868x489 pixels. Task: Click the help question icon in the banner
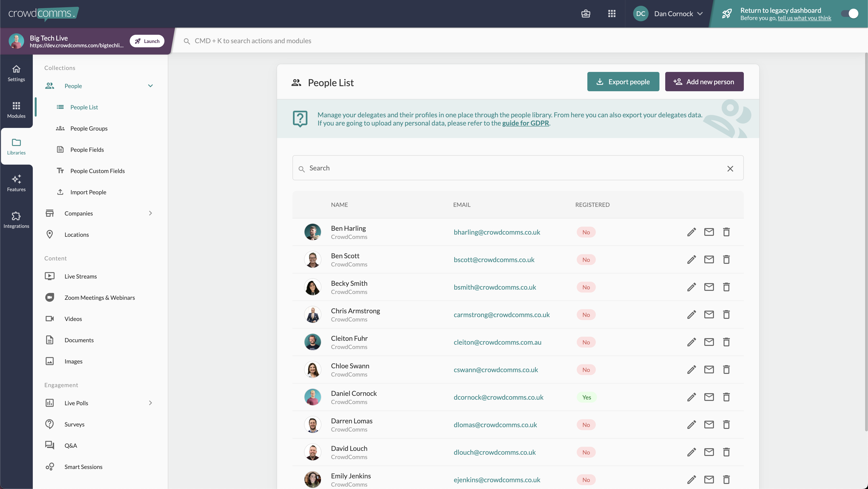(300, 119)
